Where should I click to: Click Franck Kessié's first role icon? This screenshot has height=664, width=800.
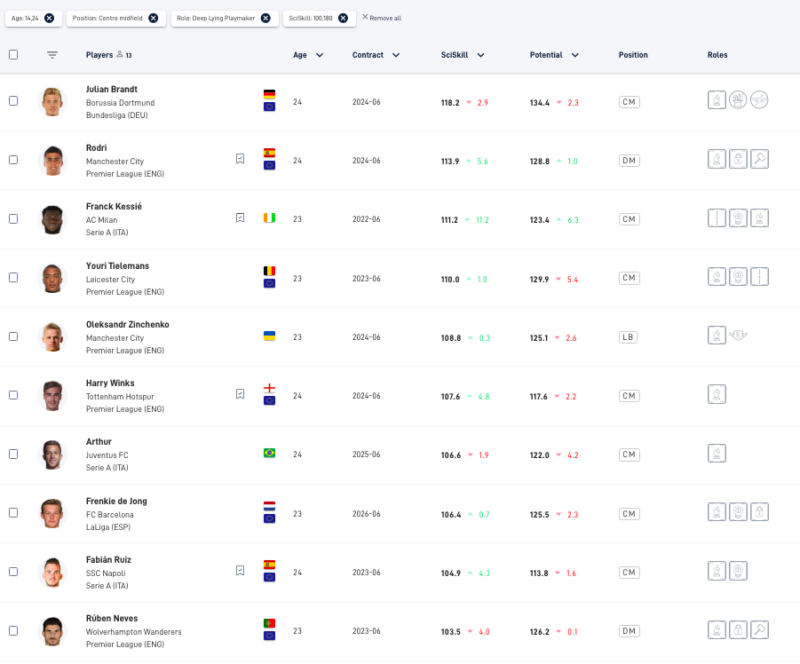717,218
